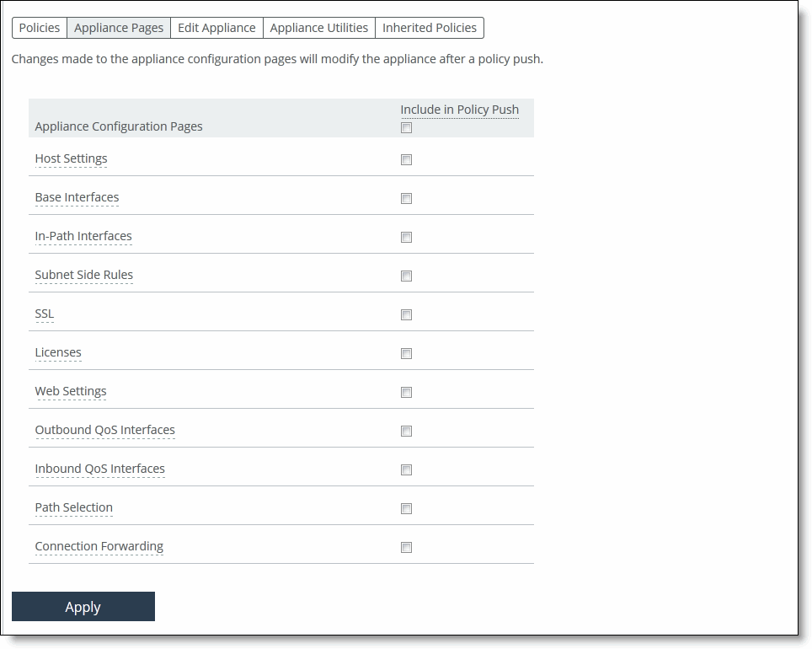Enable Inbound QoS Interfaces checkbox
This screenshot has width=812, height=649.
click(x=406, y=469)
